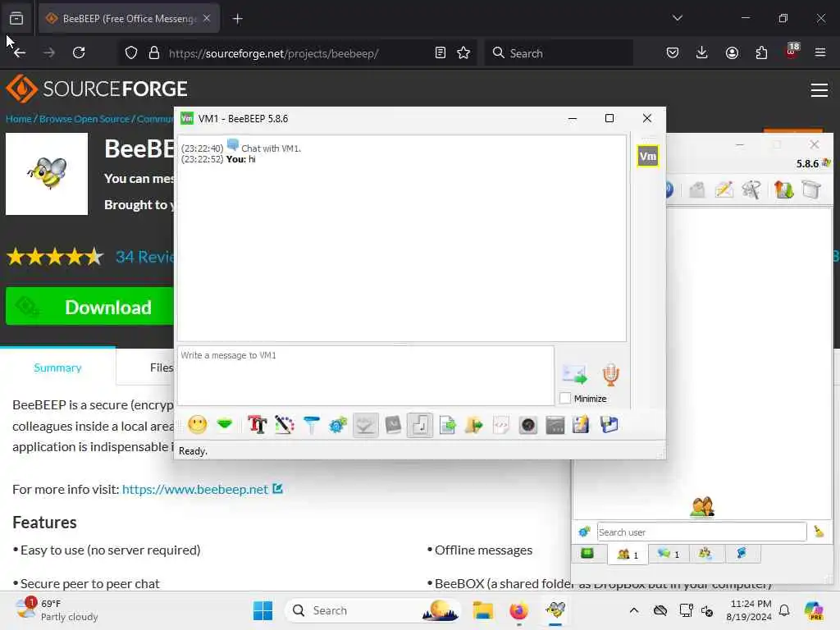
Task: Click the Browse Open Source breadcrumb
Action: click(84, 118)
